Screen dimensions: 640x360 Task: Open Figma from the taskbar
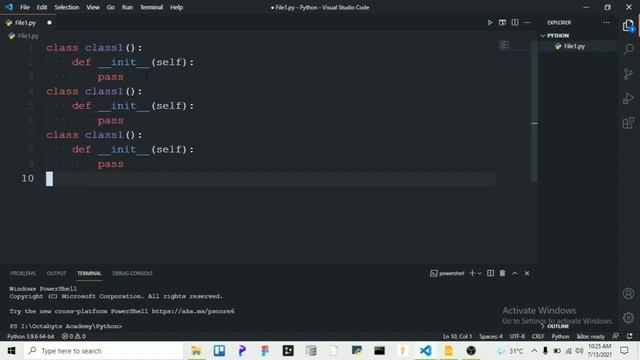pos(265,351)
